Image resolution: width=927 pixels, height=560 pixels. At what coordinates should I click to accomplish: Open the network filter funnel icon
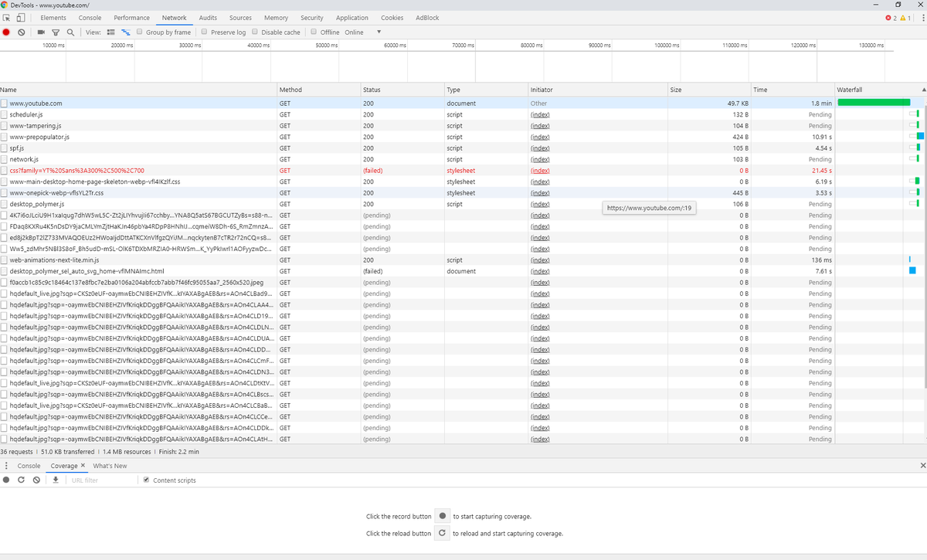click(x=56, y=32)
